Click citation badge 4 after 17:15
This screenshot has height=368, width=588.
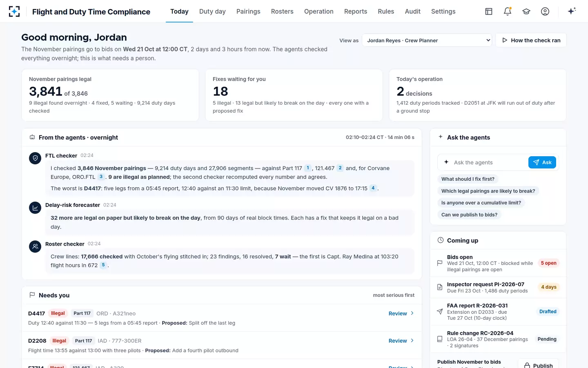click(373, 188)
